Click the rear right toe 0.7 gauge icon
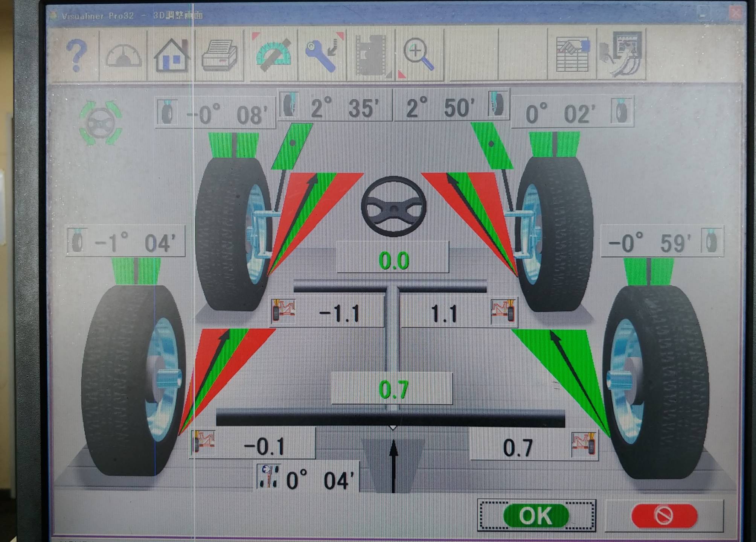Image resolution: width=756 pixels, height=542 pixels. tap(584, 445)
